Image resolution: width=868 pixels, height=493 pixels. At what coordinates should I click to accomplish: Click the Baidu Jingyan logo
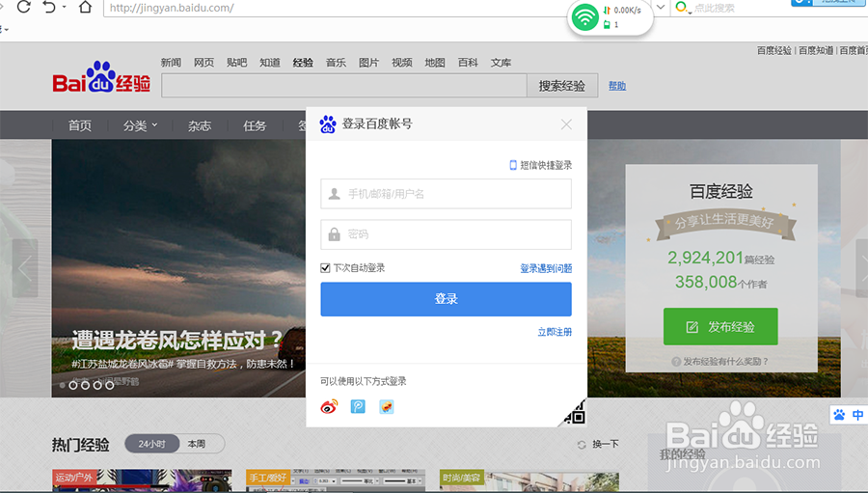(x=101, y=77)
